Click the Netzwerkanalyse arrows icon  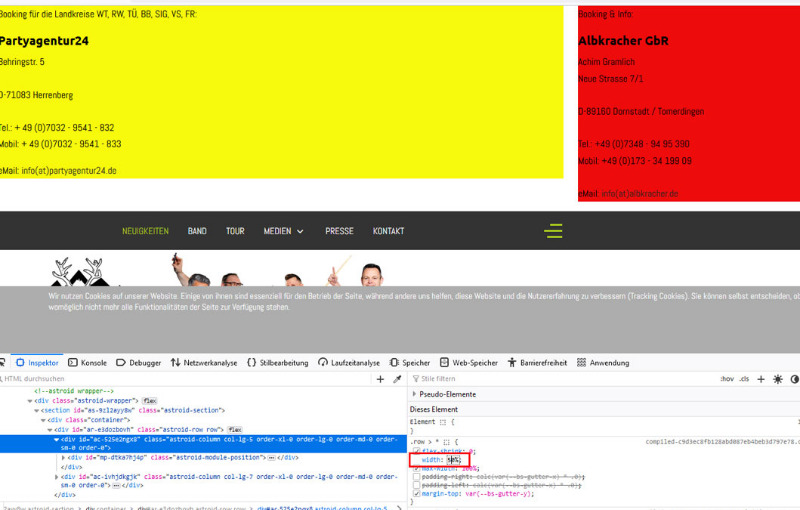(x=176, y=363)
